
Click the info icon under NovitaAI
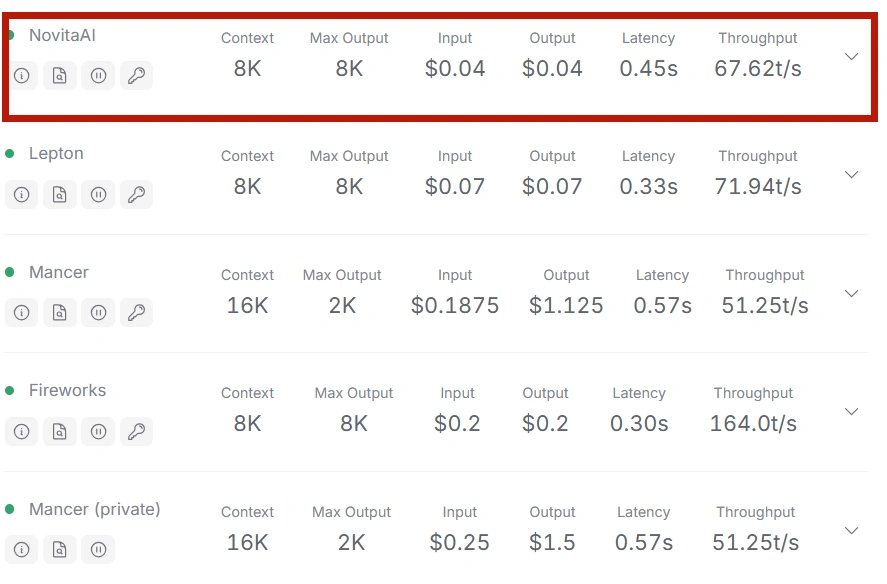point(21,75)
